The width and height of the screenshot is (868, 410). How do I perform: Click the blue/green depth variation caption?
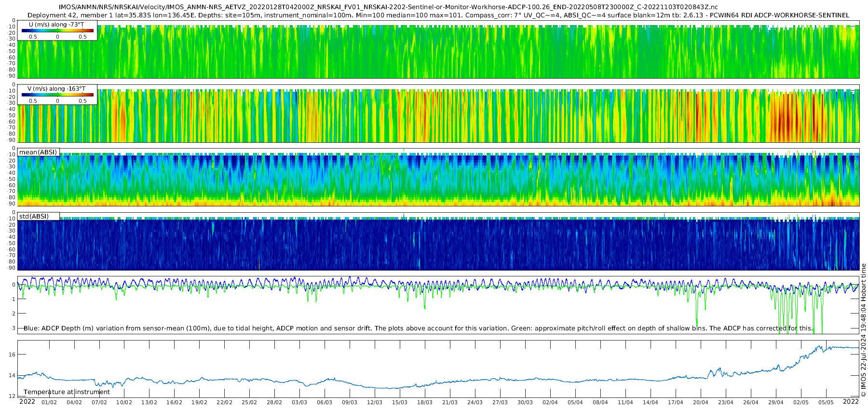(418, 328)
